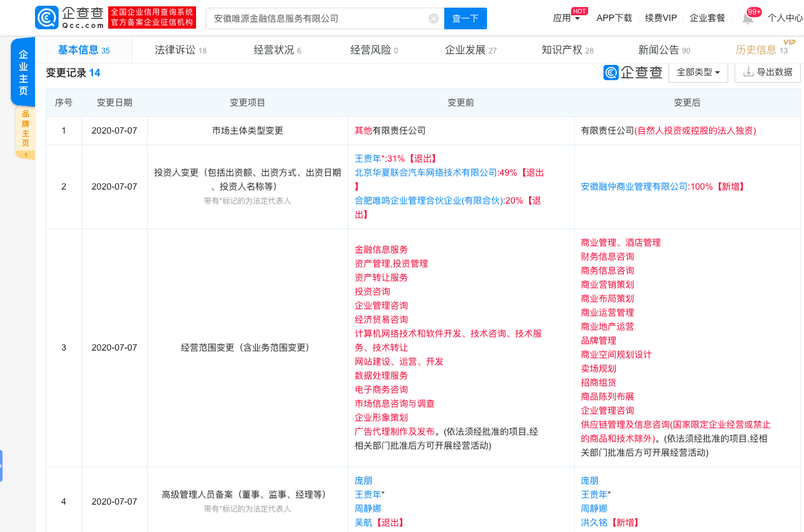
Task: Click 洪久铭 new member link
Action: click(x=594, y=522)
